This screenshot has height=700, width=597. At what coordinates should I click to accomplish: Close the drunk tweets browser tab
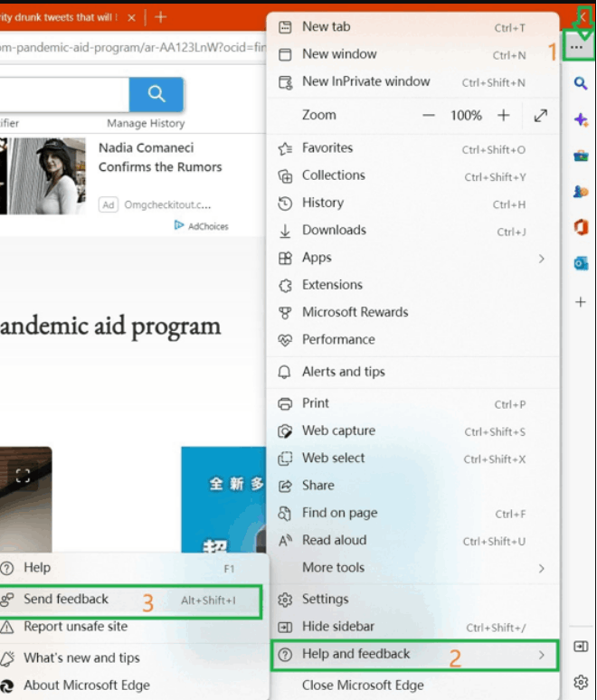coord(131,18)
